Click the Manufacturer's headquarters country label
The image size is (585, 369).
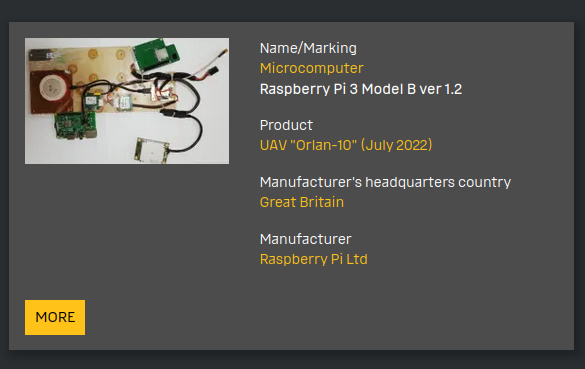(385, 182)
